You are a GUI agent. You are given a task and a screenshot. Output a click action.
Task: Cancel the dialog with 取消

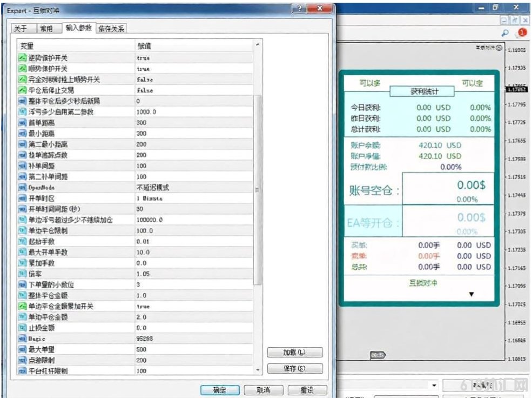263,390
